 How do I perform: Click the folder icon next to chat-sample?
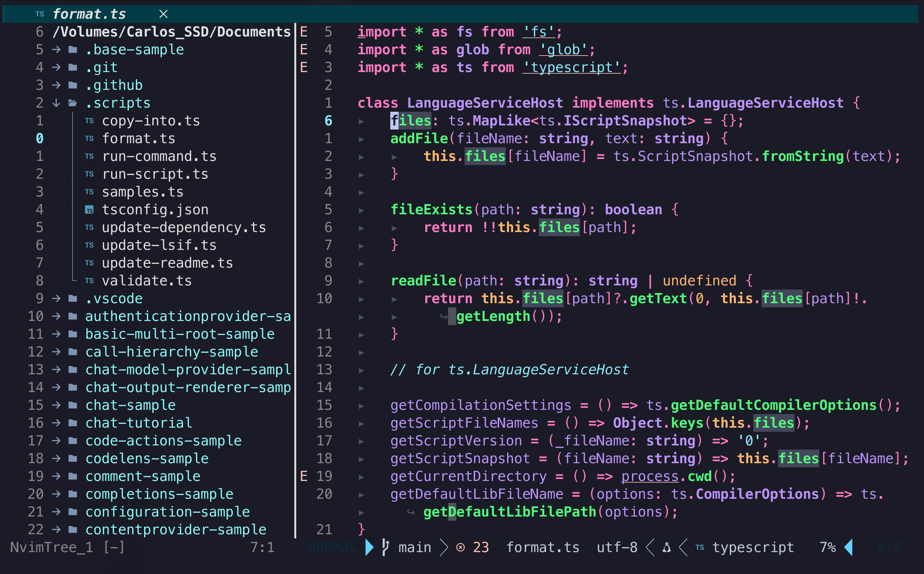click(x=72, y=405)
